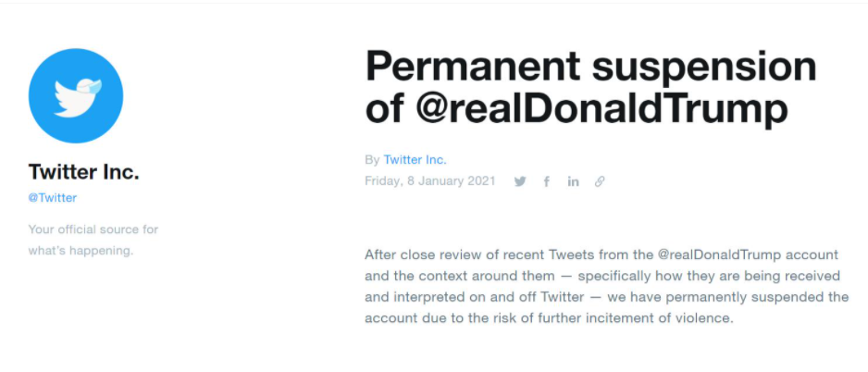Image resolution: width=868 pixels, height=372 pixels.
Task: Copy article link using chain icon
Action: [x=600, y=181]
